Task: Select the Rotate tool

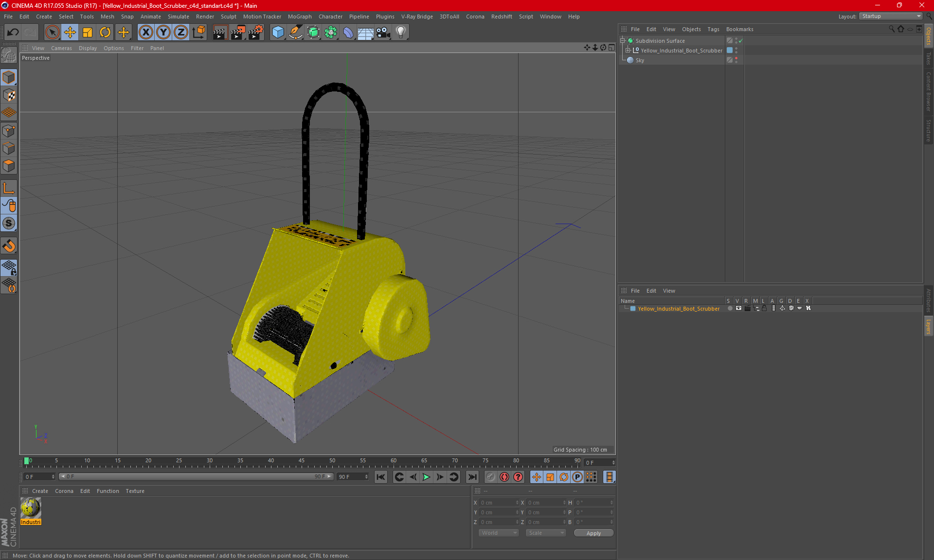Action: click(x=105, y=33)
